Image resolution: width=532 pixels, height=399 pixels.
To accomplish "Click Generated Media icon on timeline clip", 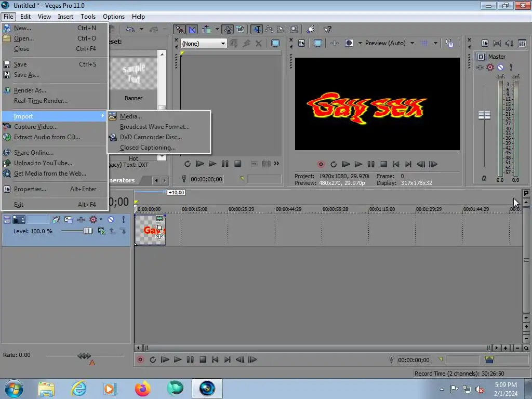I will [159, 219].
